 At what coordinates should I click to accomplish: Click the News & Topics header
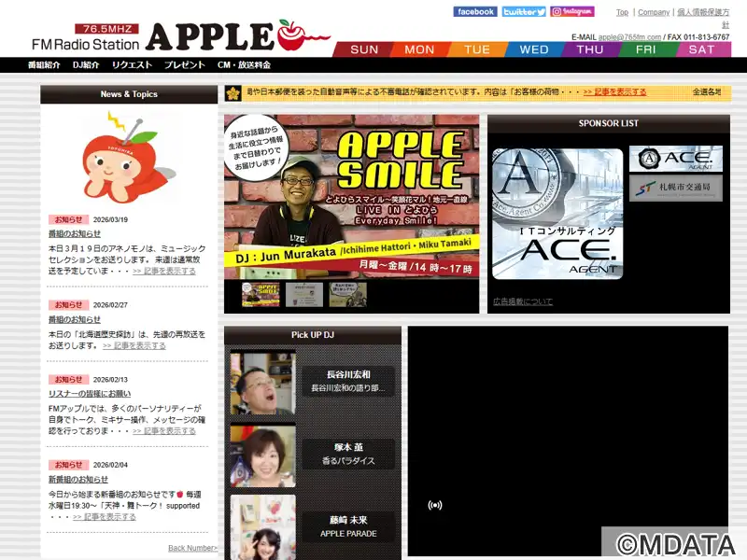tap(129, 94)
